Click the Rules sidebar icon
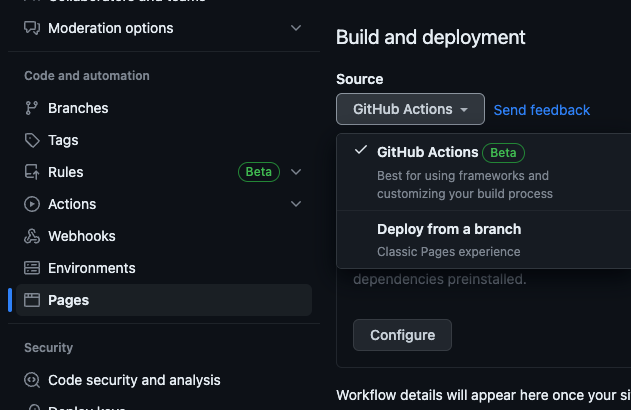Viewport: 631px width, 410px height. pyautogui.click(x=32, y=172)
